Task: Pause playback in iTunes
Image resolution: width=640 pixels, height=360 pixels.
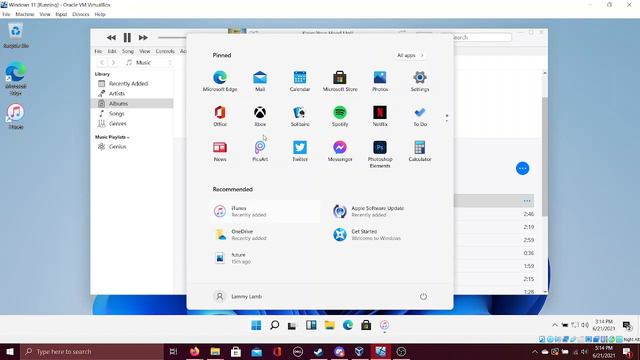Action: pyautogui.click(x=127, y=38)
